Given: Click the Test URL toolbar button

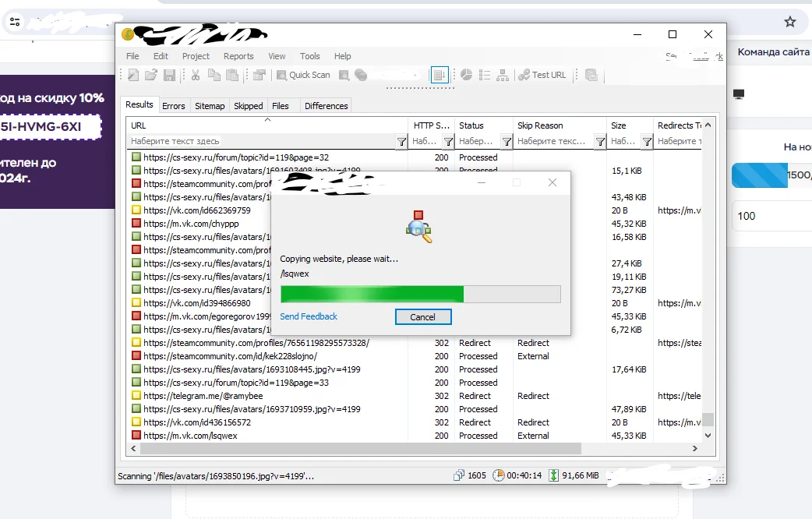Looking at the screenshot, I should click(x=542, y=75).
